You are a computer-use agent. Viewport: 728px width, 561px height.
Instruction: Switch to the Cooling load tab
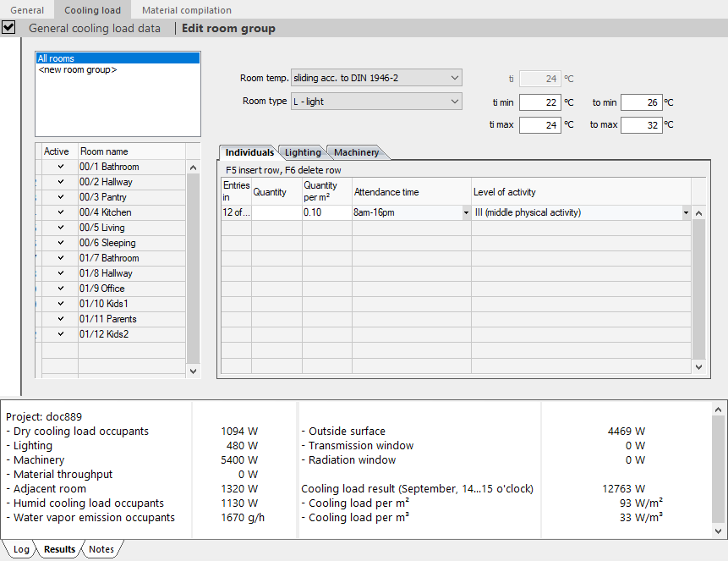(92, 10)
